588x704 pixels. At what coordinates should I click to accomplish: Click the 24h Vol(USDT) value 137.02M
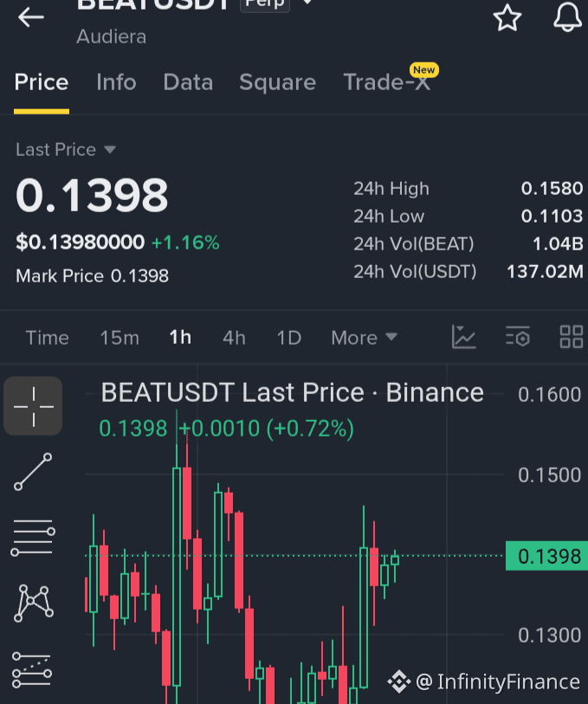click(x=545, y=272)
